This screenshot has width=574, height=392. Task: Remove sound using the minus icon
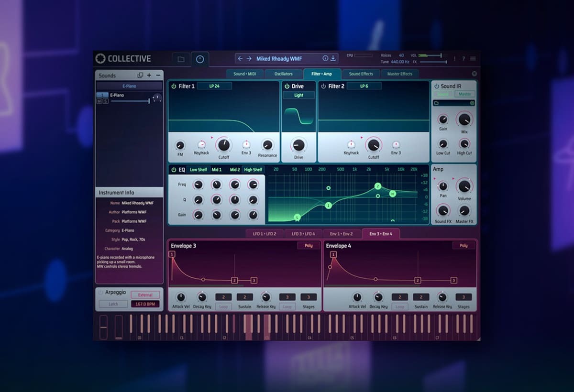[158, 76]
